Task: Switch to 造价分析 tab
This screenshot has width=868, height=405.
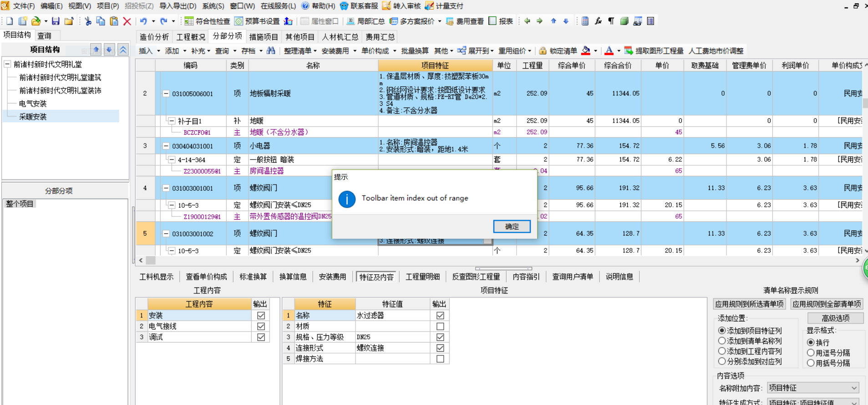Action: point(154,37)
